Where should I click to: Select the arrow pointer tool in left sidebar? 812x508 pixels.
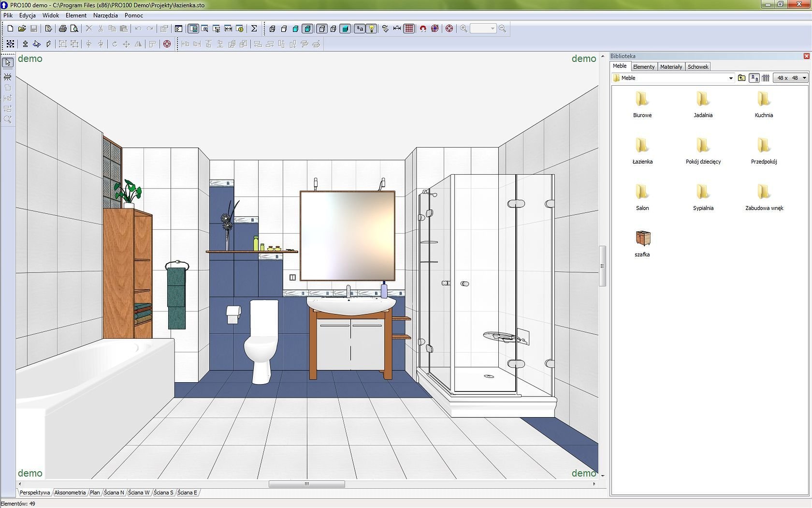[8, 63]
